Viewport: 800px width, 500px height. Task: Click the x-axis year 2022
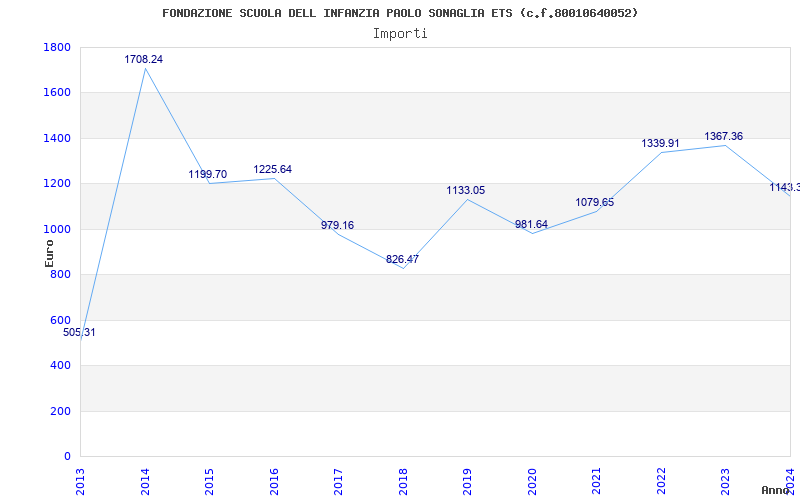(x=662, y=481)
